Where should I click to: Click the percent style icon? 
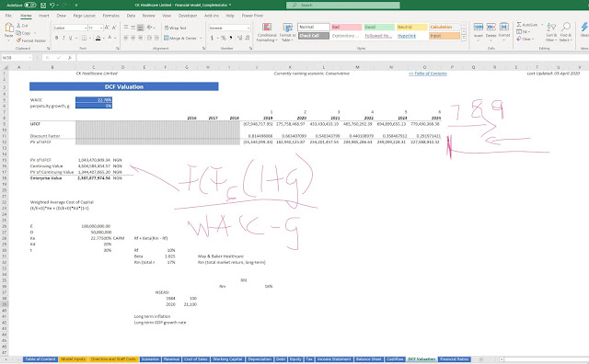224,38
